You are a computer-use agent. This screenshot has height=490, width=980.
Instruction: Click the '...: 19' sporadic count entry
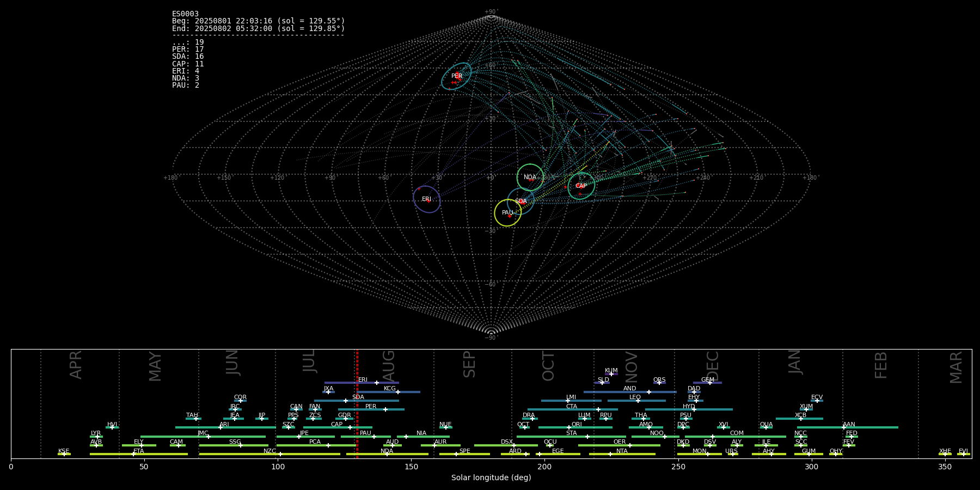pyautogui.click(x=188, y=42)
